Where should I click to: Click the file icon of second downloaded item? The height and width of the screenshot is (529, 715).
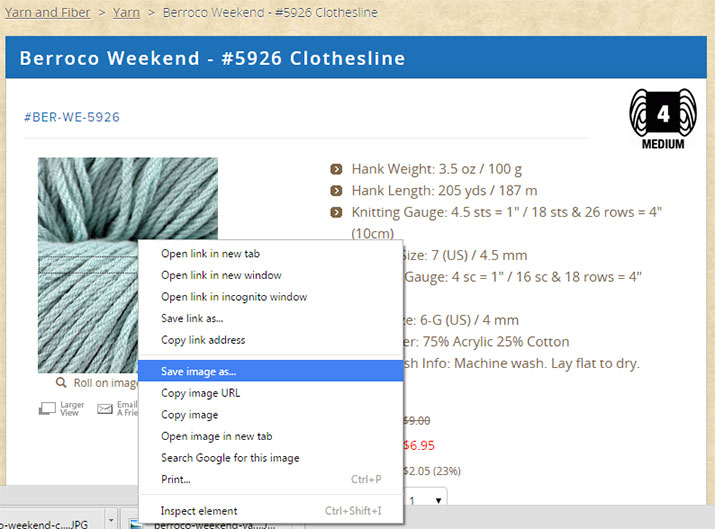tap(135, 524)
